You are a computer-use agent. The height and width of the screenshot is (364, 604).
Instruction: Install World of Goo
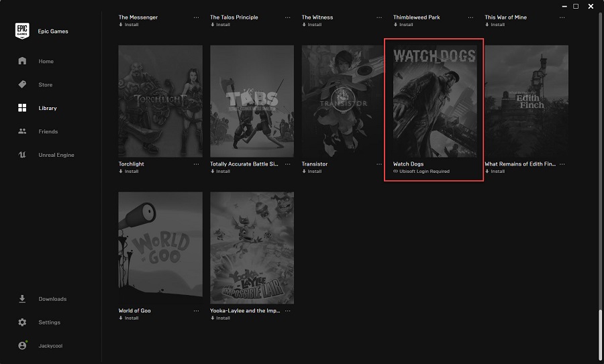129,318
